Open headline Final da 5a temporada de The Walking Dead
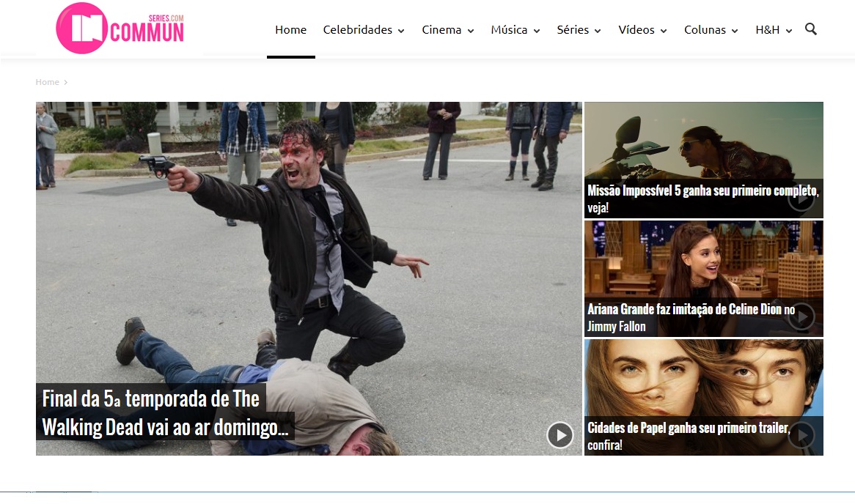Image resolution: width=855 pixels, height=504 pixels. point(165,412)
